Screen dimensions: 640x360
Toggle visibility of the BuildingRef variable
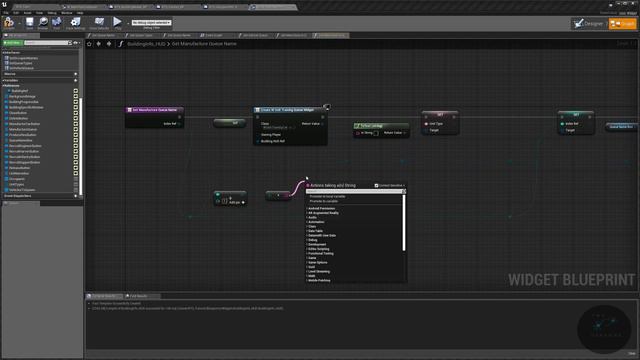click(x=76, y=91)
